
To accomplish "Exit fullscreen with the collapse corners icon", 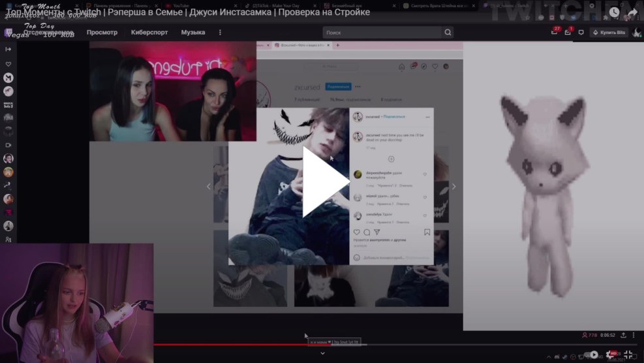I will [x=628, y=355].
